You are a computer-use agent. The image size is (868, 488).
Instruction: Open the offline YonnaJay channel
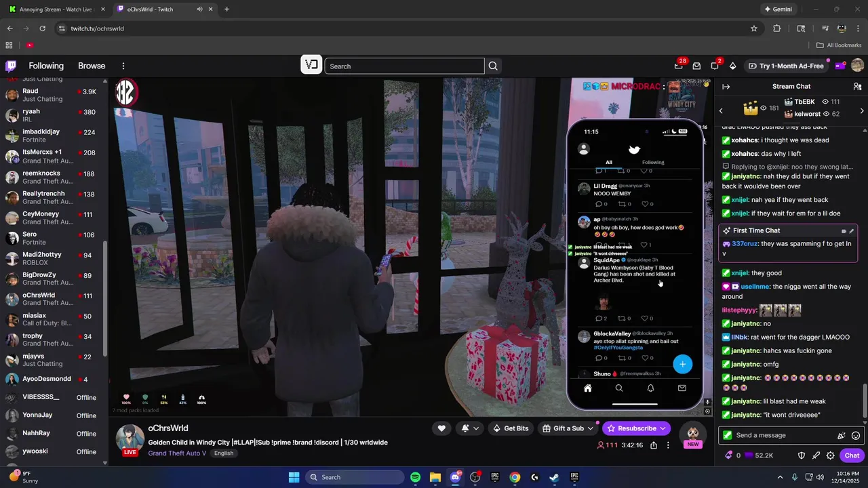54,415
